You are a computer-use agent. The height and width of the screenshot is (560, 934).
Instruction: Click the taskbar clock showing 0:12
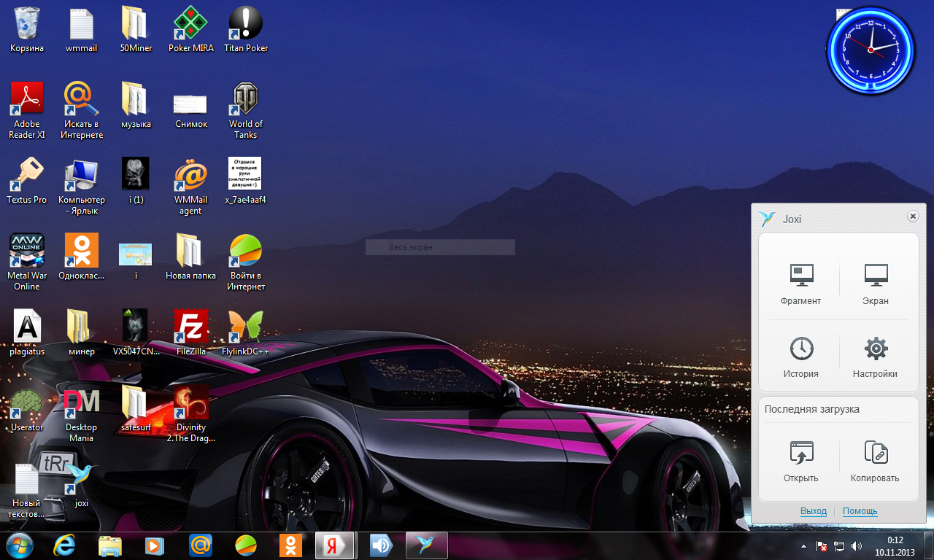(895, 546)
